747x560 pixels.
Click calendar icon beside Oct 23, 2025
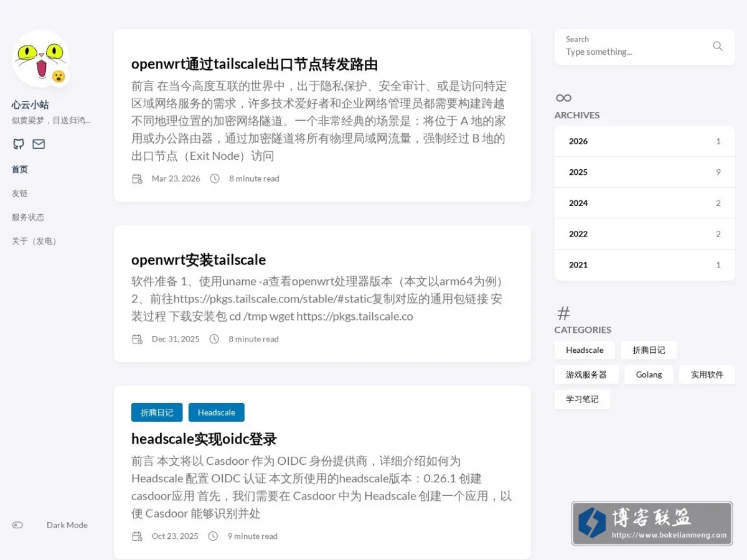[x=138, y=536]
